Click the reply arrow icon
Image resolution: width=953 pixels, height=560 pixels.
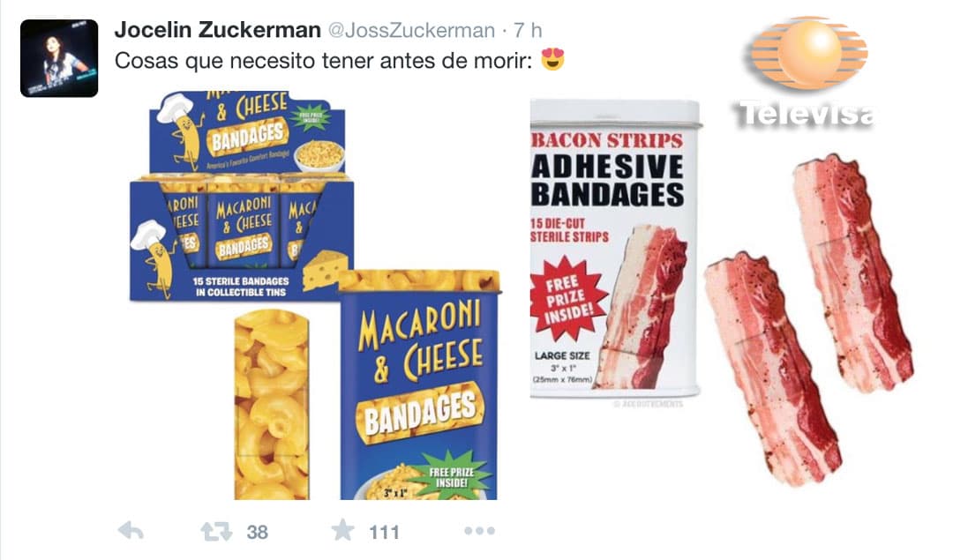tap(131, 531)
